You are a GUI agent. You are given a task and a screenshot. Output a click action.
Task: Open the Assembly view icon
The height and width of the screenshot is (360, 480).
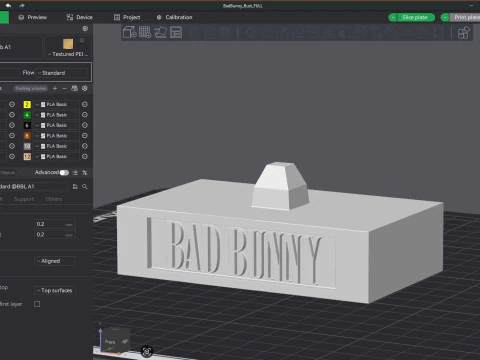click(464, 33)
